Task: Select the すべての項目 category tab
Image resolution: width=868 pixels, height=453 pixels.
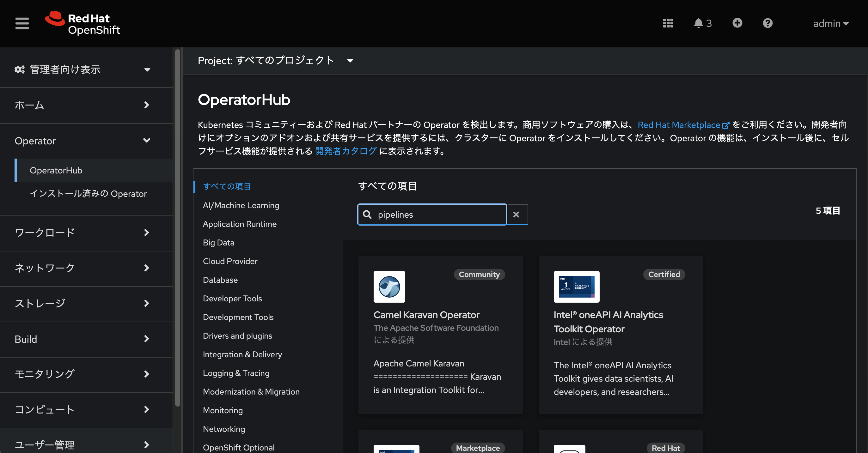Action: 227,186
